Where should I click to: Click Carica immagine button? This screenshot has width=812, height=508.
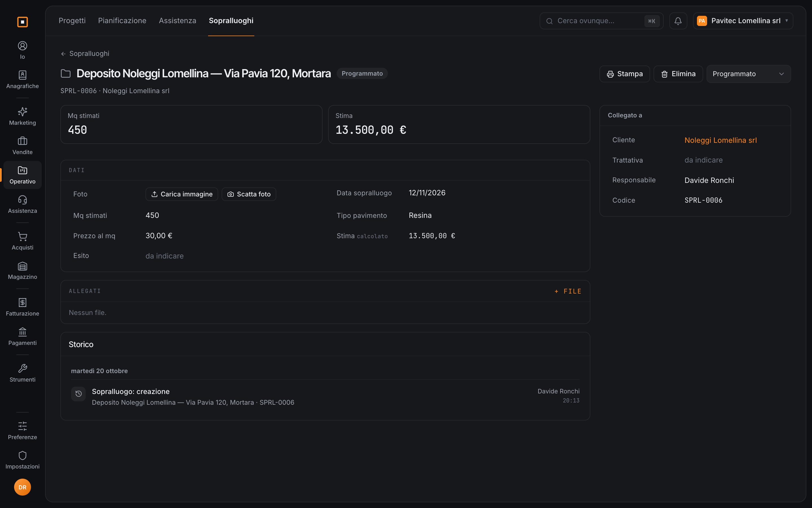pos(182,194)
